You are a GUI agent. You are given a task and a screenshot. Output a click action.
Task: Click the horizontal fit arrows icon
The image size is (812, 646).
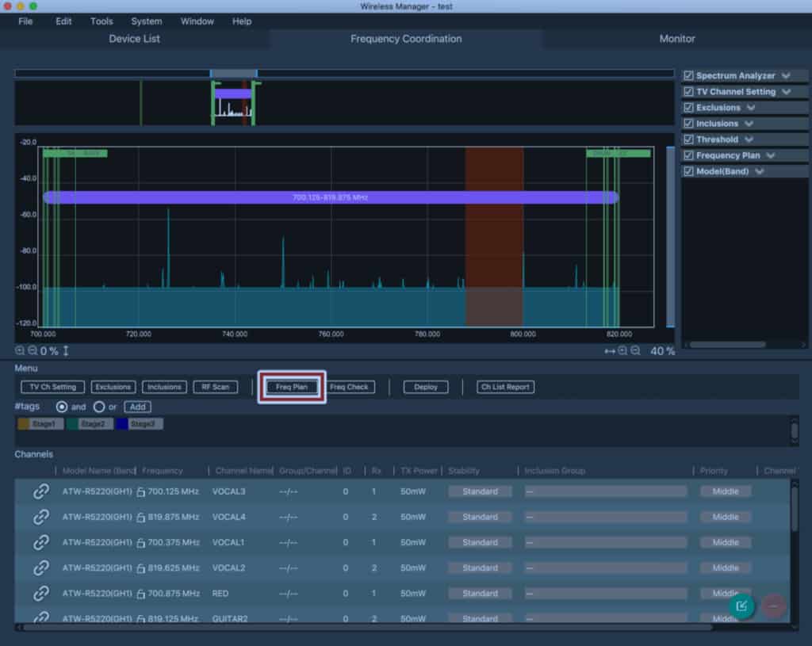point(610,350)
